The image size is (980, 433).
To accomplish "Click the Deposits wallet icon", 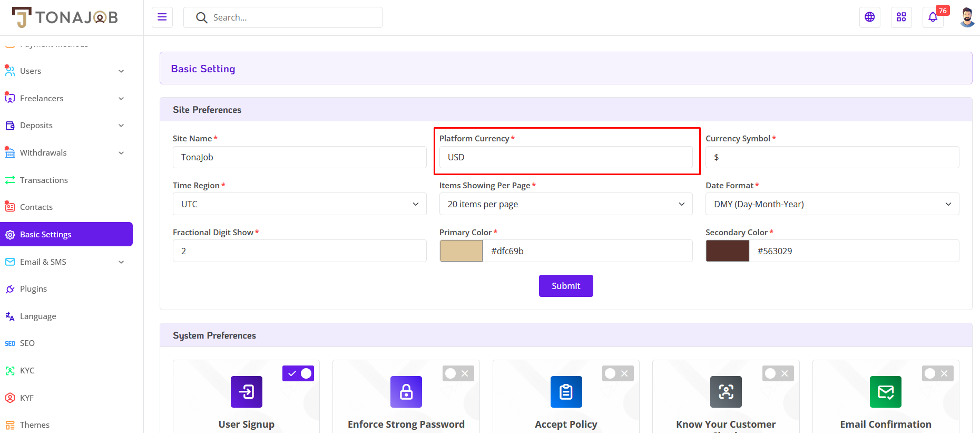I will coord(10,126).
